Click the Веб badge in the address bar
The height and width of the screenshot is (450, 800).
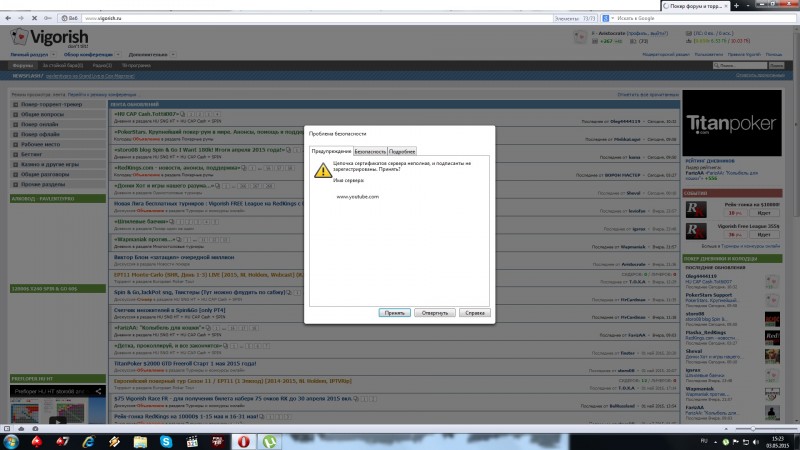pyautogui.click(x=69, y=18)
